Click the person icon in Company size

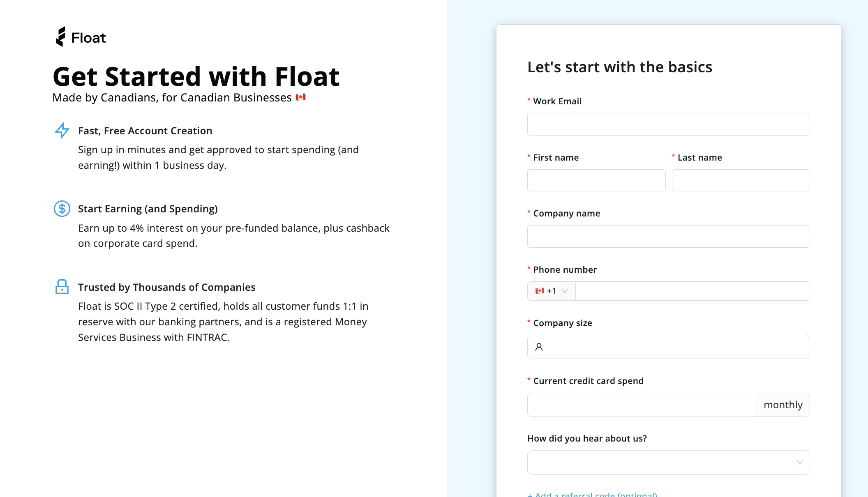coord(539,347)
